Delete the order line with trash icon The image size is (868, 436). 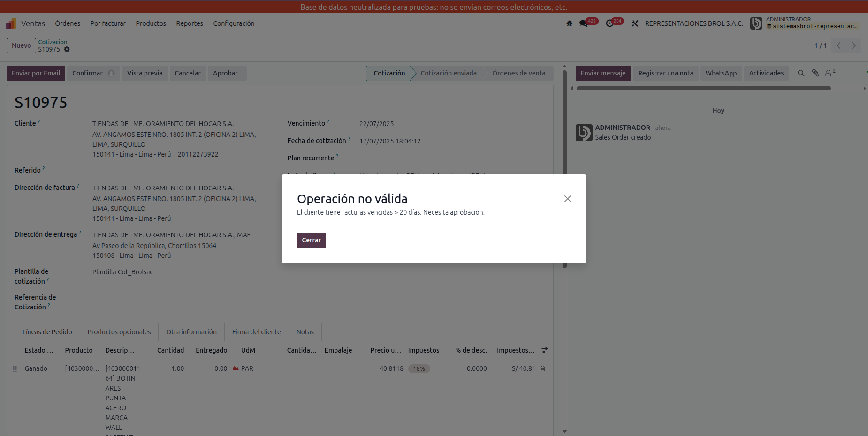(x=543, y=368)
